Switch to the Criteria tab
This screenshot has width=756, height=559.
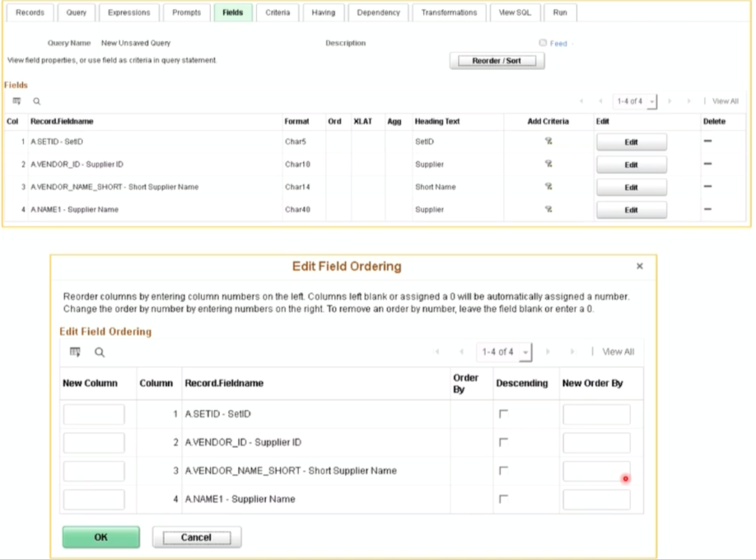(277, 12)
